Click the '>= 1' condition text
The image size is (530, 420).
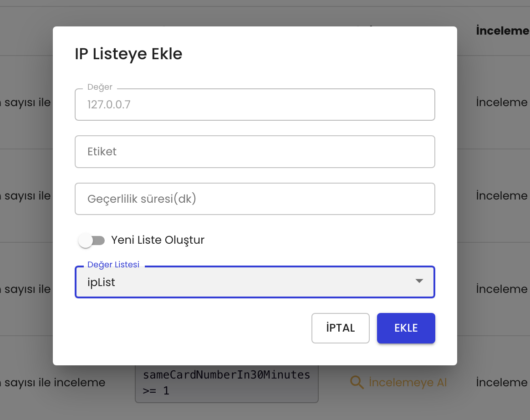point(156,391)
